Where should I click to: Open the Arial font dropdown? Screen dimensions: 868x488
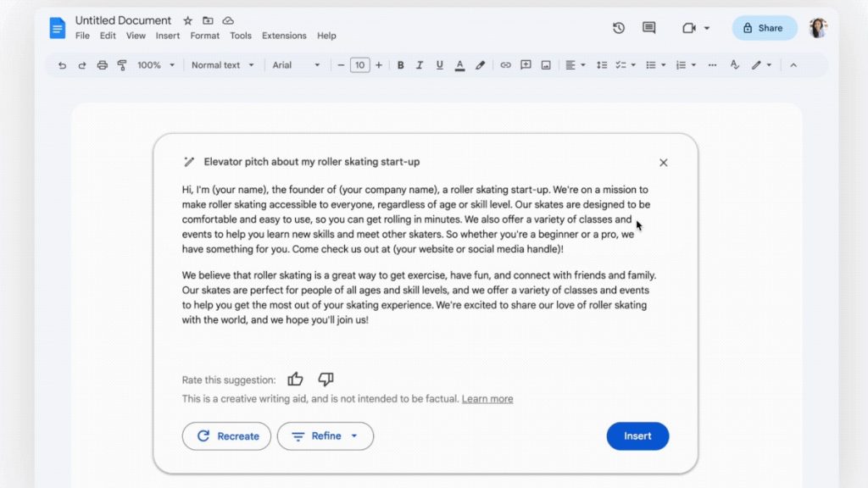point(296,65)
